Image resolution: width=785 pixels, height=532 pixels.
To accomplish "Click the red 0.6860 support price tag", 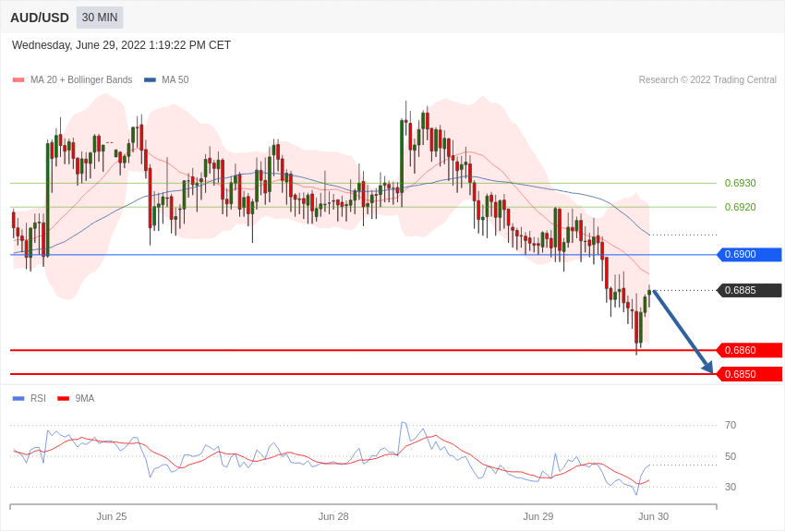I will (x=750, y=350).
